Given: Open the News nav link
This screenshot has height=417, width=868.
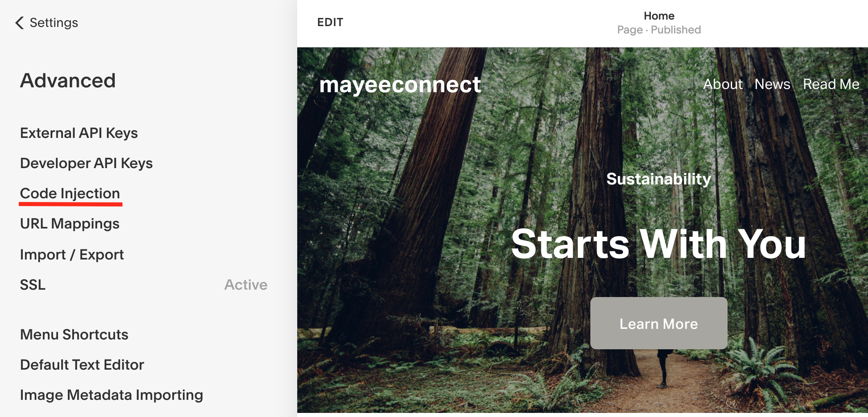Looking at the screenshot, I should [772, 84].
